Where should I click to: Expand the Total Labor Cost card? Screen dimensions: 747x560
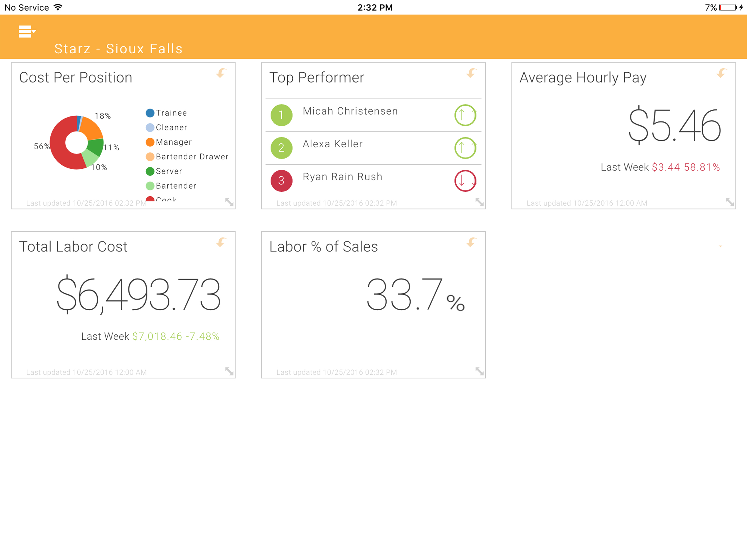coord(229,371)
